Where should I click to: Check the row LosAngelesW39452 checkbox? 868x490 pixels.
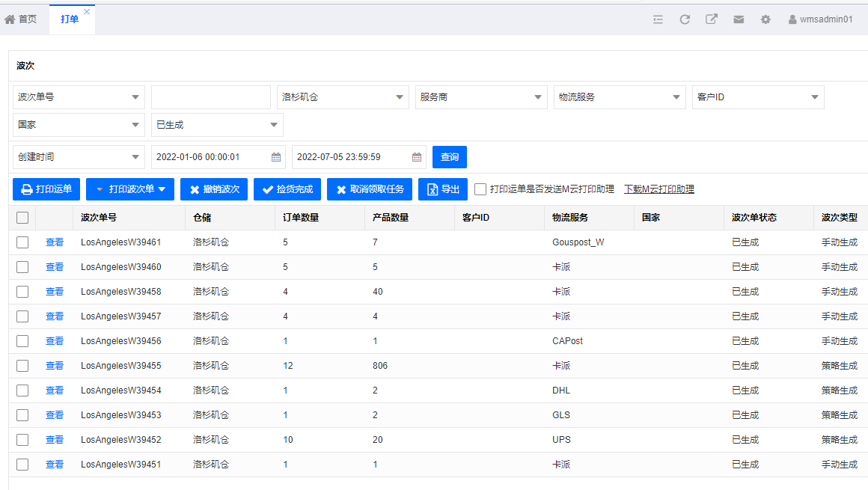[x=22, y=440]
